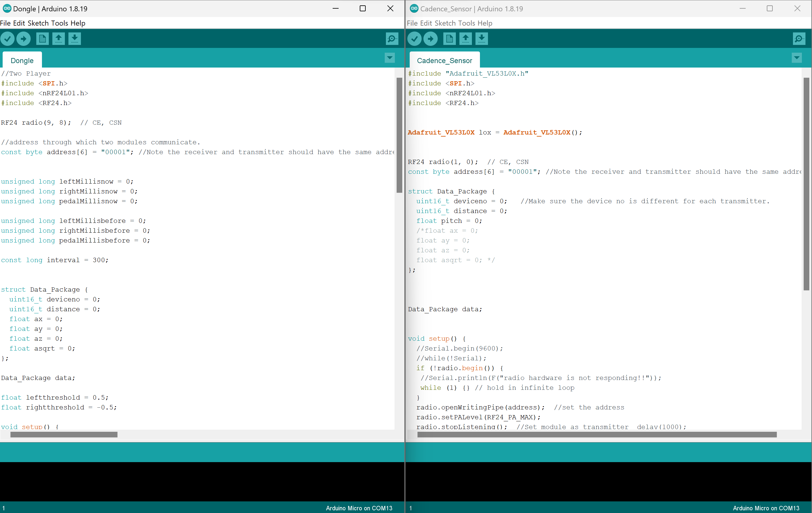Create new sketch in Dongle window
Viewport: 812px width, 513px height.
tap(43, 38)
